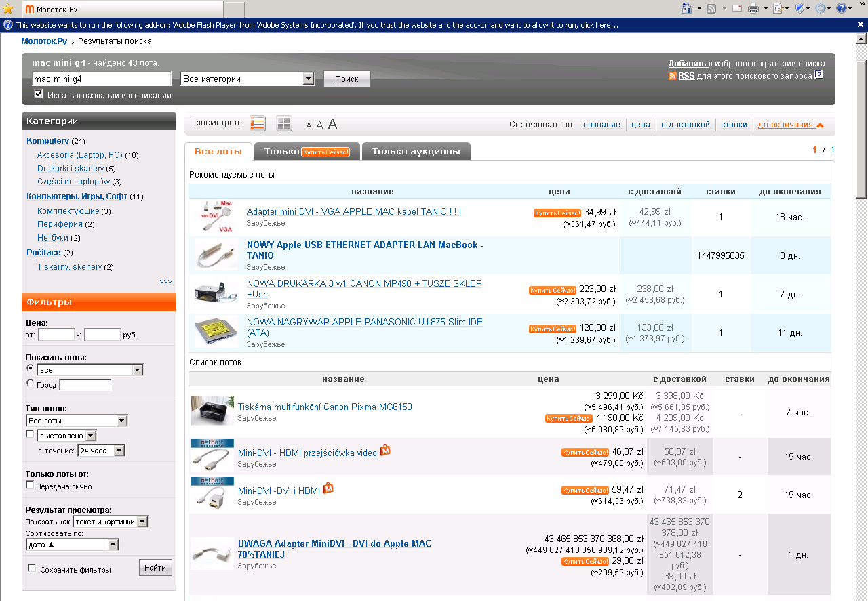Enable 'Передача лично' checkbox
This screenshot has height=601, width=868.
30,485
